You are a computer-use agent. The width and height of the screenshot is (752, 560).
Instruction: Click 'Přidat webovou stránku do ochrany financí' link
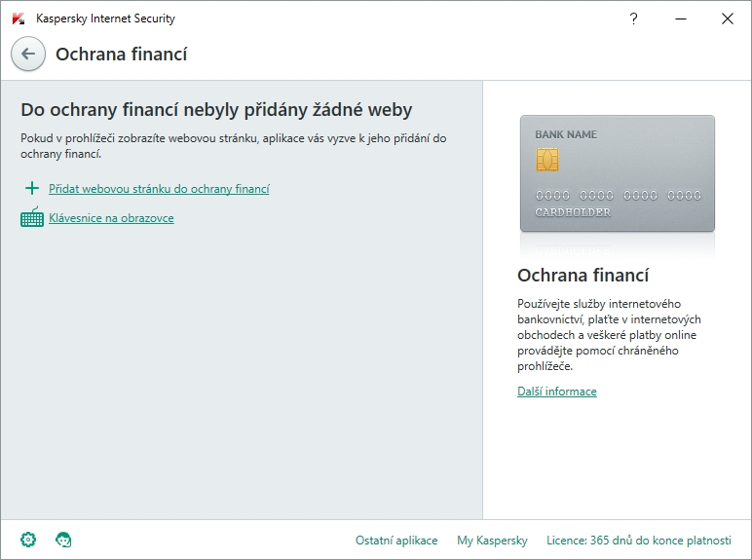tap(159, 189)
